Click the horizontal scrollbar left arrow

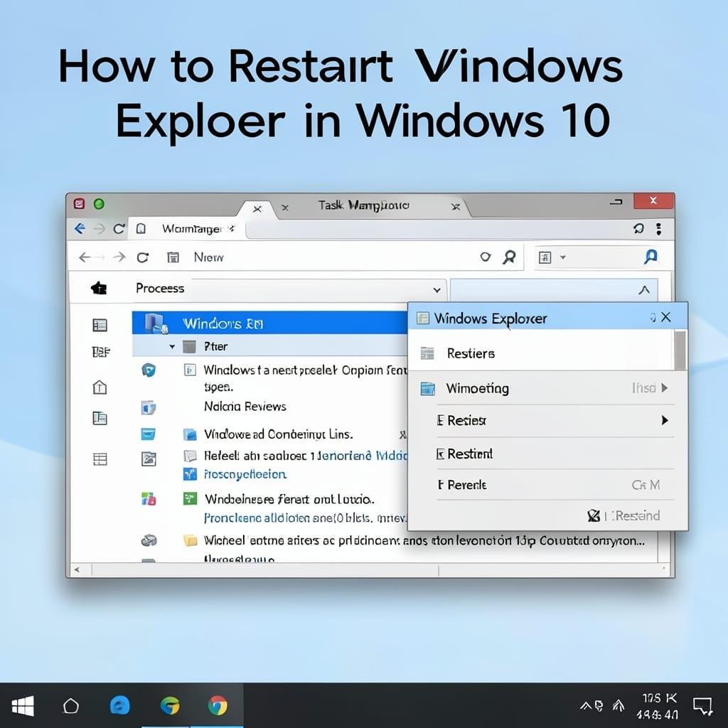77,569
